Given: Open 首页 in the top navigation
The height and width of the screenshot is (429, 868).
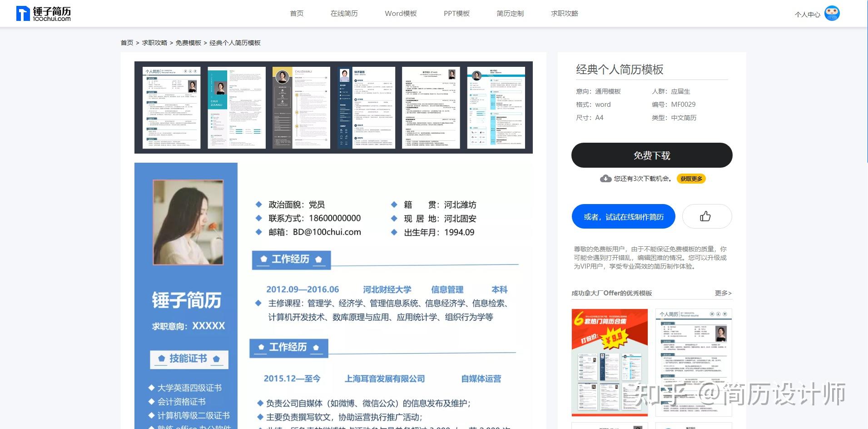Looking at the screenshot, I should pos(297,14).
